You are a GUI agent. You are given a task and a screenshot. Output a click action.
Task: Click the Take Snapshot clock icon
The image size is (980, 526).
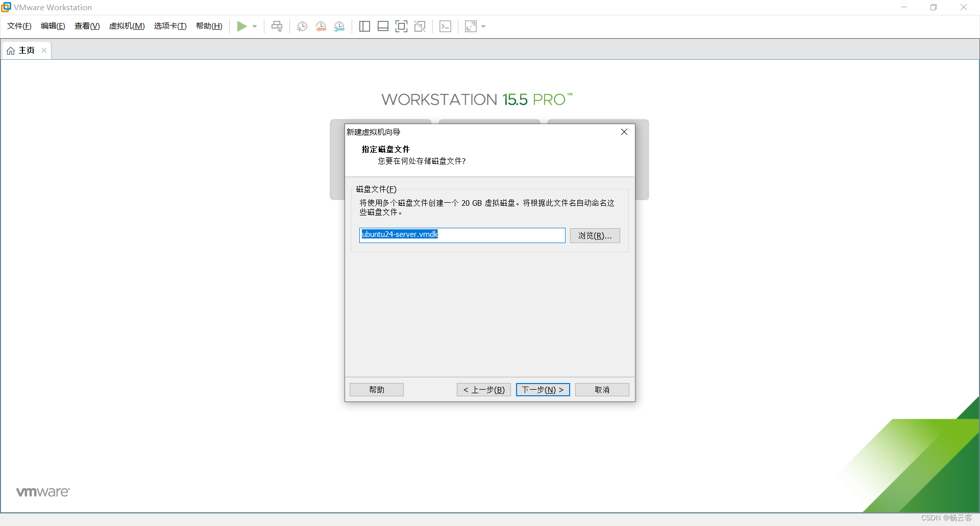(302, 27)
